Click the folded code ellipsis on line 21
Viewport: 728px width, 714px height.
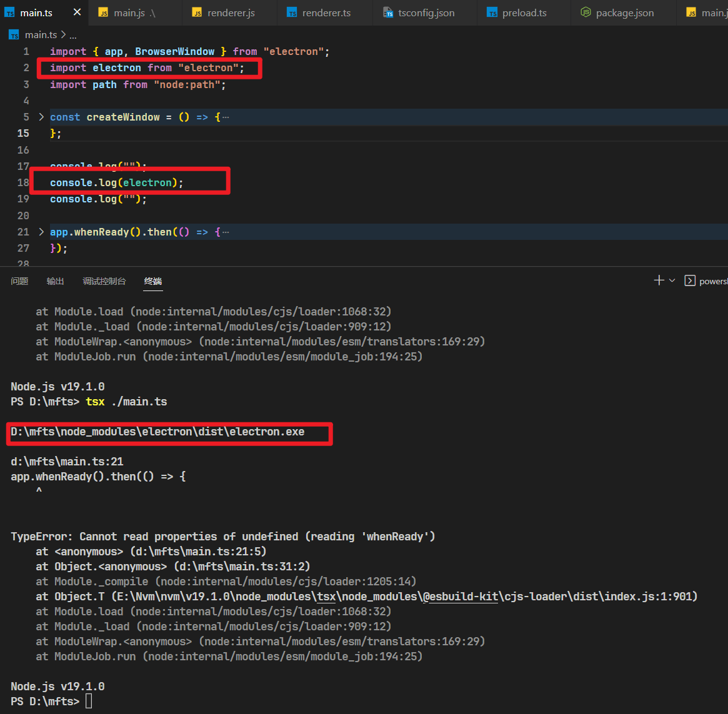click(226, 232)
